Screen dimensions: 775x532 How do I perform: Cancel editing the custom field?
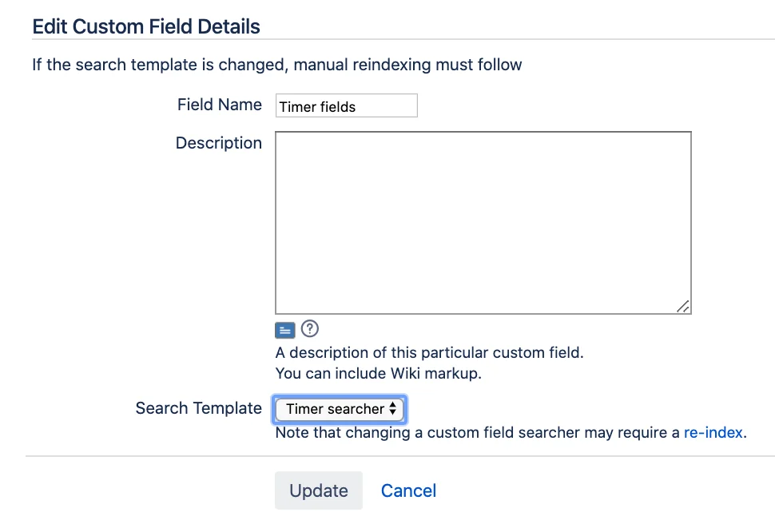click(x=408, y=491)
